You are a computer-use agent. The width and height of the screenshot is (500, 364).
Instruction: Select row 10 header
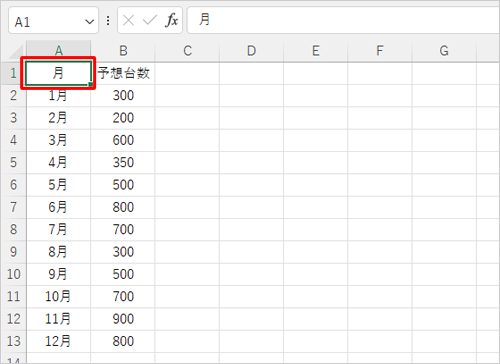(x=13, y=274)
